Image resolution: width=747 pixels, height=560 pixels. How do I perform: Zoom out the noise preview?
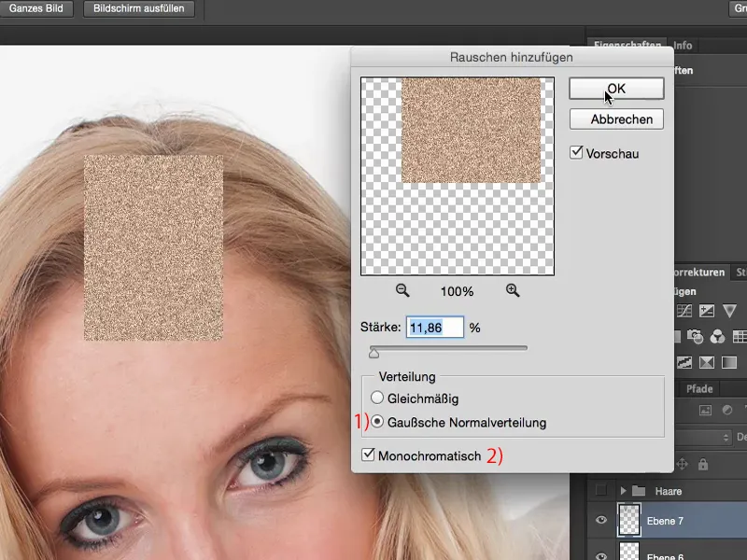[402, 290]
